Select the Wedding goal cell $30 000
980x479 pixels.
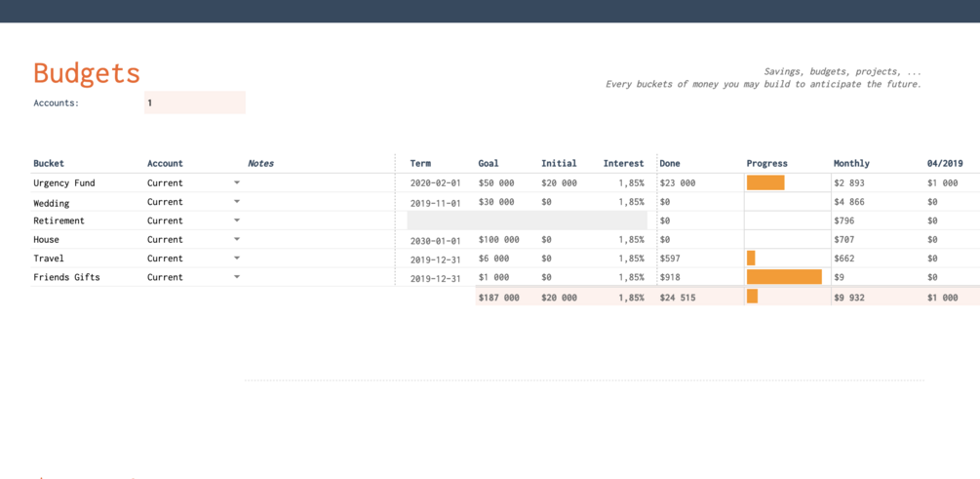[496, 202]
